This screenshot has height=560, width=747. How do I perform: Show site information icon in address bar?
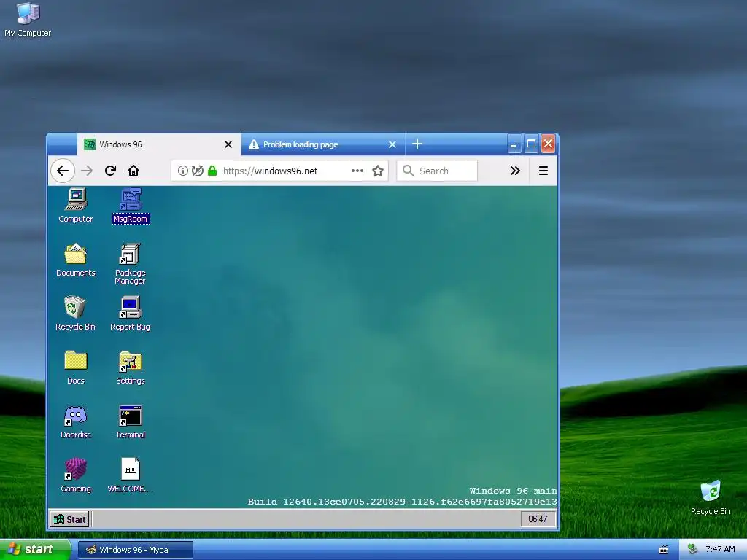(182, 171)
